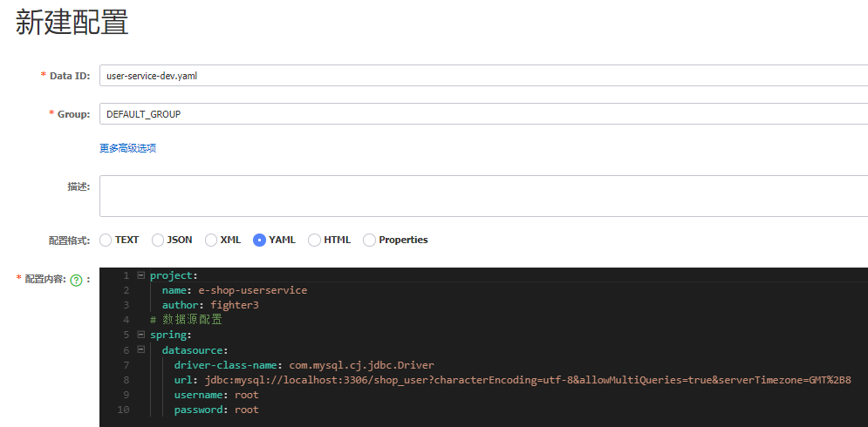Choose JSON as configuration format

(x=158, y=240)
